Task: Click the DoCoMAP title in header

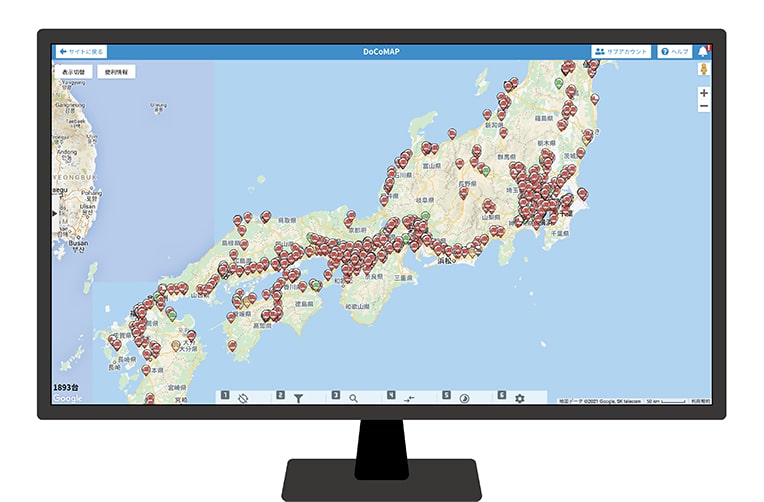Action: [381, 51]
